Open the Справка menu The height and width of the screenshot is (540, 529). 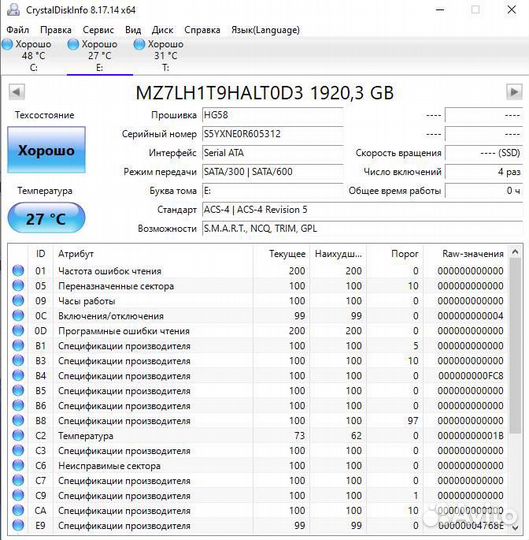tap(202, 30)
